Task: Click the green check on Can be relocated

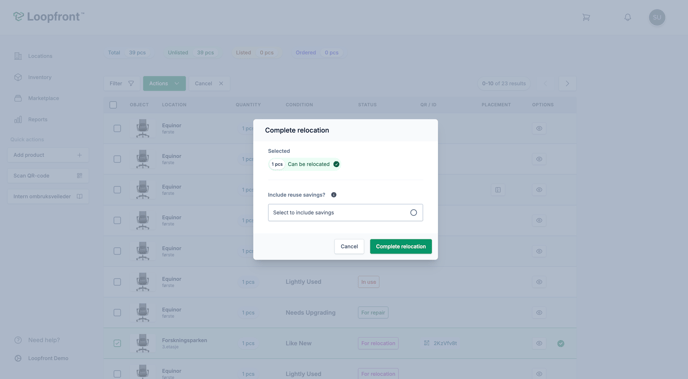Action: [336, 164]
